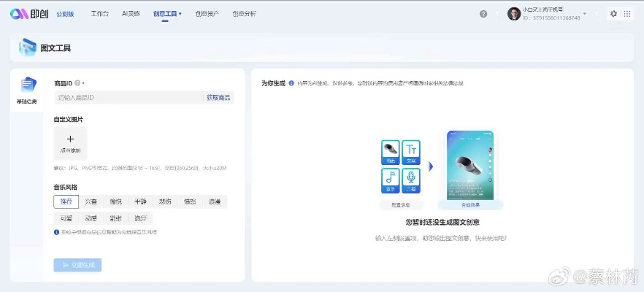Screen dimensions: 644x292
Task: Click the 即创 logo in the header
Action: (x=29, y=14)
